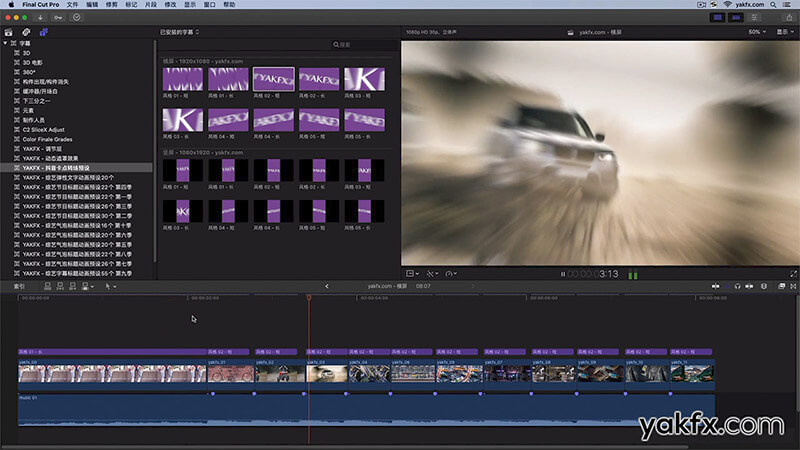Select the 下三分之一 titles category
The height and width of the screenshot is (450, 800).
click(36, 101)
